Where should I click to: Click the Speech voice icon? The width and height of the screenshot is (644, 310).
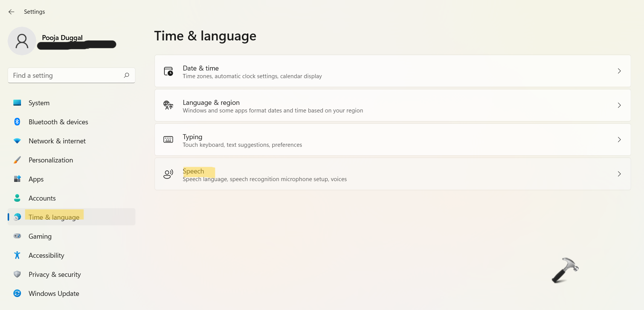(x=168, y=174)
